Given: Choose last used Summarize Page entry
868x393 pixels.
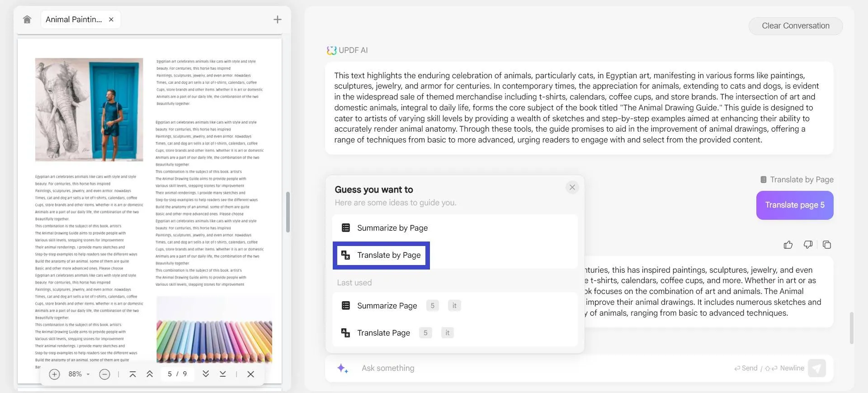Looking at the screenshot, I should pyautogui.click(x=455, y=306).
